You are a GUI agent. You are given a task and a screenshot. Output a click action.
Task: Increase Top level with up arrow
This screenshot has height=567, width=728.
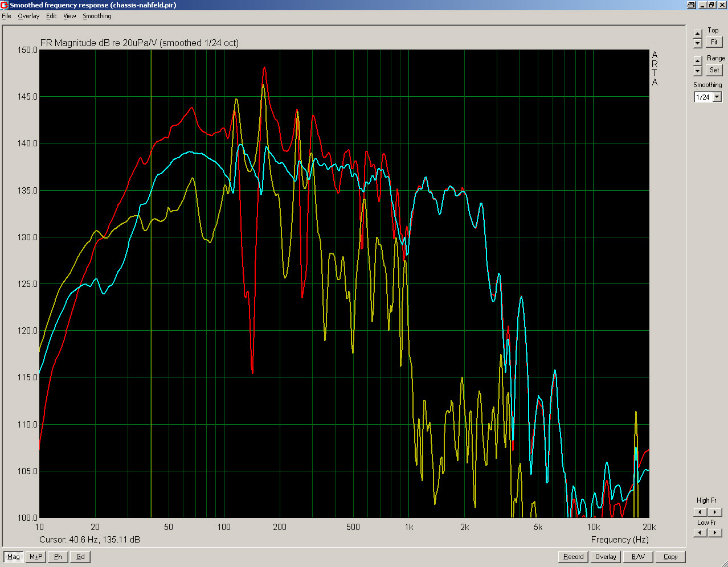[698, 32]
